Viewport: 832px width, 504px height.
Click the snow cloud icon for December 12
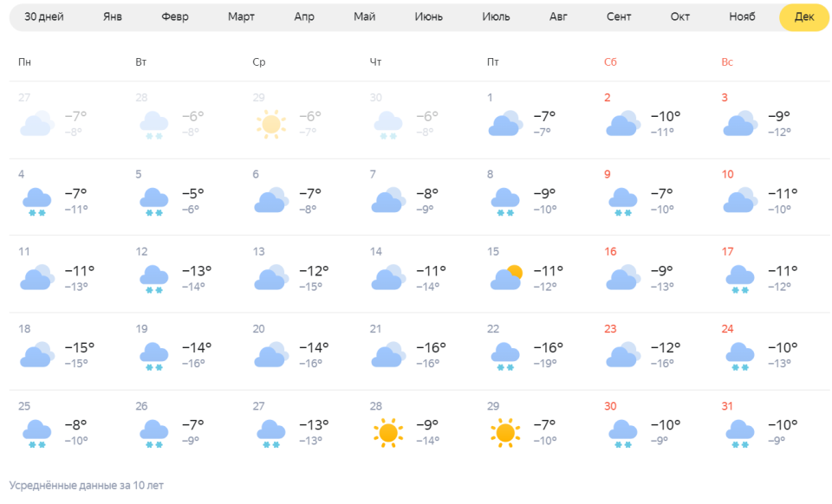click(154, 280)
